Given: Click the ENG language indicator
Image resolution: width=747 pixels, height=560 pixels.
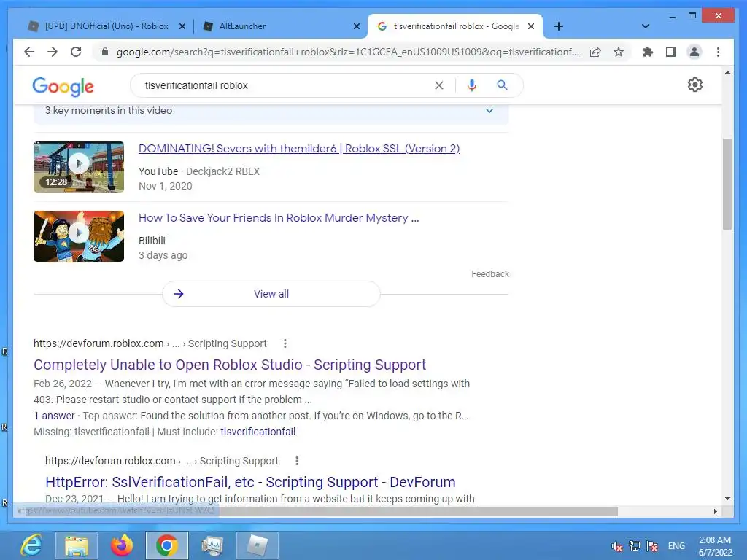Looking at the screenshot, I should pyautogui.click(x=676, y=546).
